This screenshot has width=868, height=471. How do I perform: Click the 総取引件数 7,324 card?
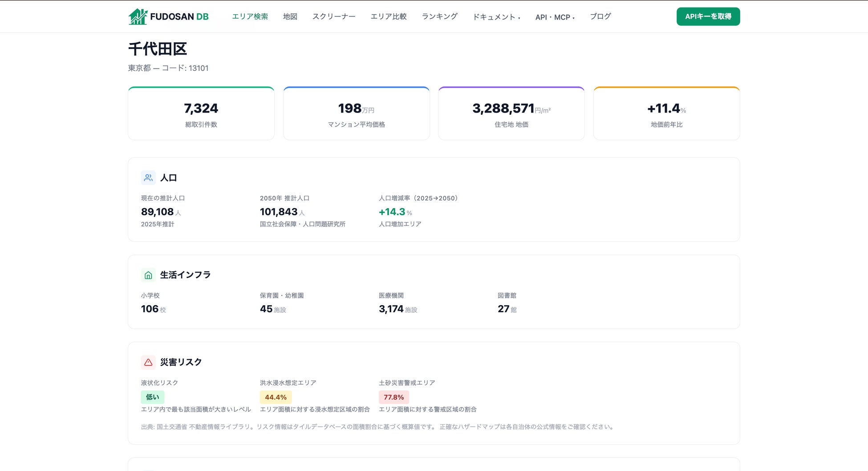[x=201, y=113]
